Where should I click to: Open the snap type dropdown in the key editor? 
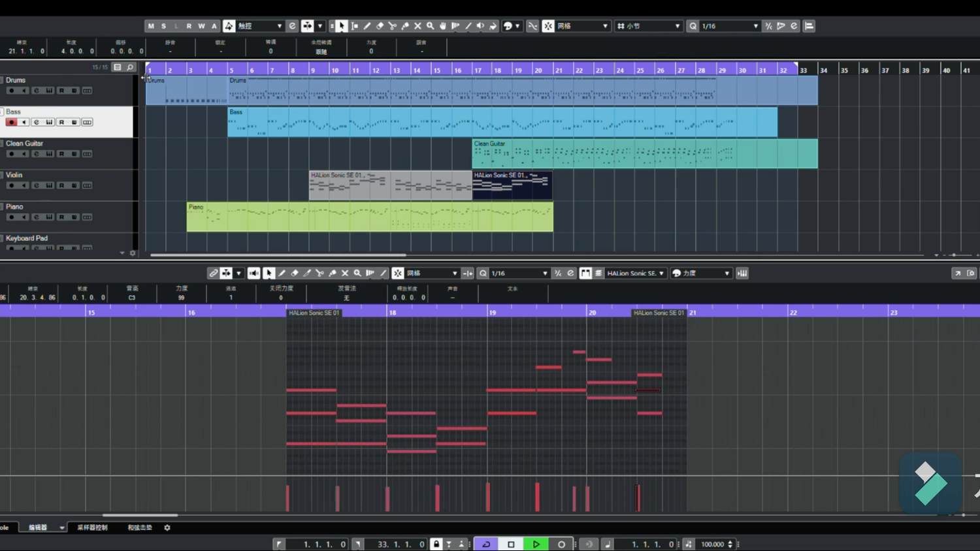click(x=432, y=273)
